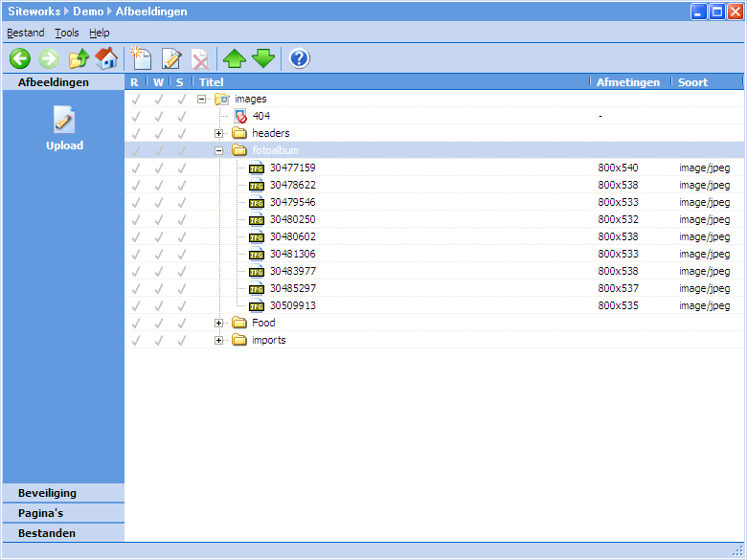Click the folder-up icon in toolbar
Screen dimensions: 747x560
[79, 58]
